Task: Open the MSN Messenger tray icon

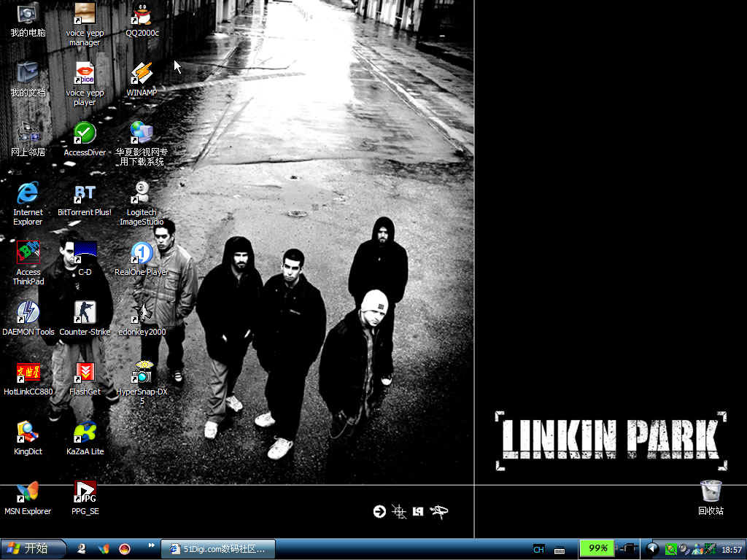Action: click(697, 550)
